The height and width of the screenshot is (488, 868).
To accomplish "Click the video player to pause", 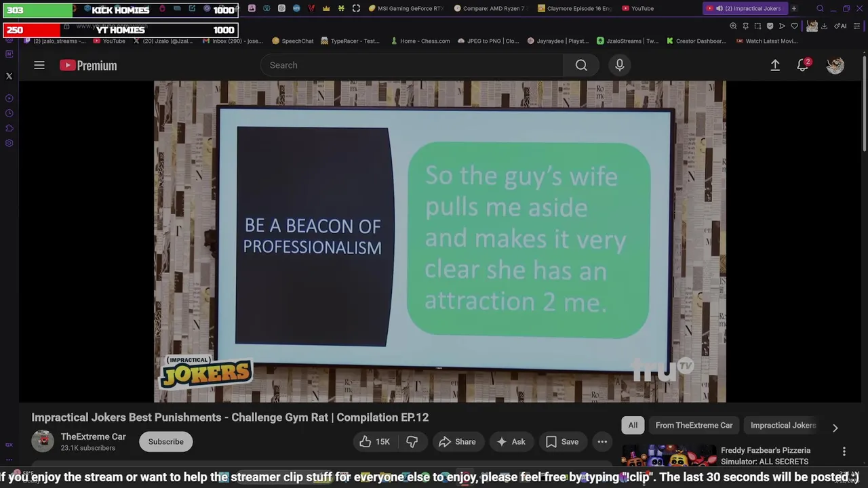I will [x=439, y=241].
